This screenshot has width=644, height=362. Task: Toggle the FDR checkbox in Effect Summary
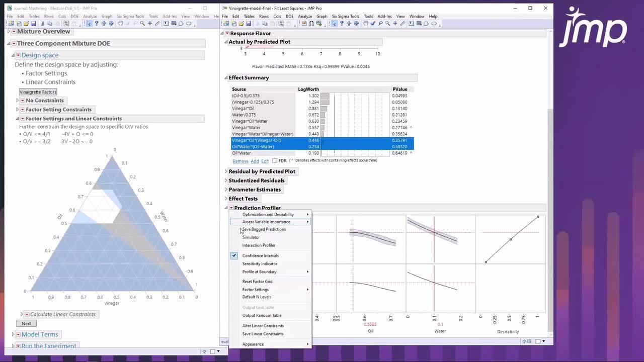275,161
